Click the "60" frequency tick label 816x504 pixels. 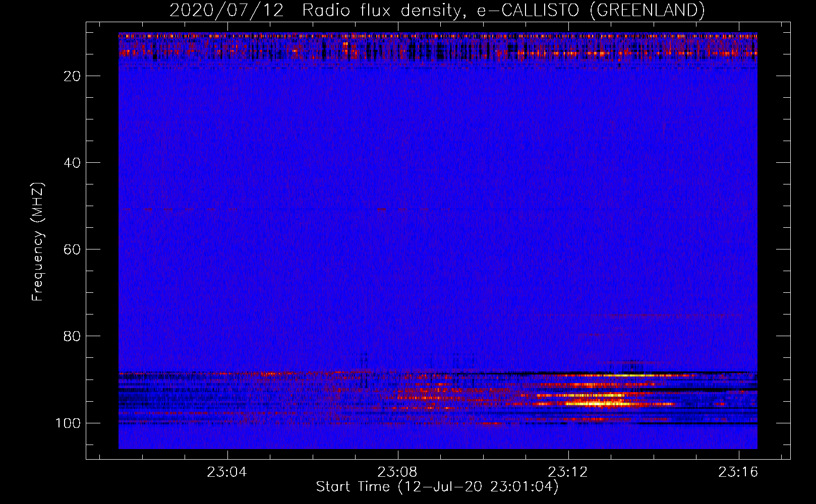(x=72, y=249)
